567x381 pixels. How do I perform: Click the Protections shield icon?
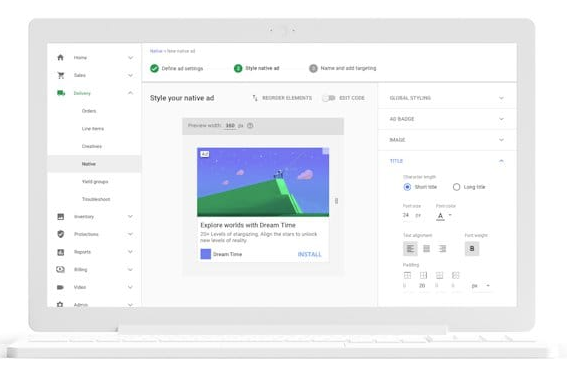60,234
